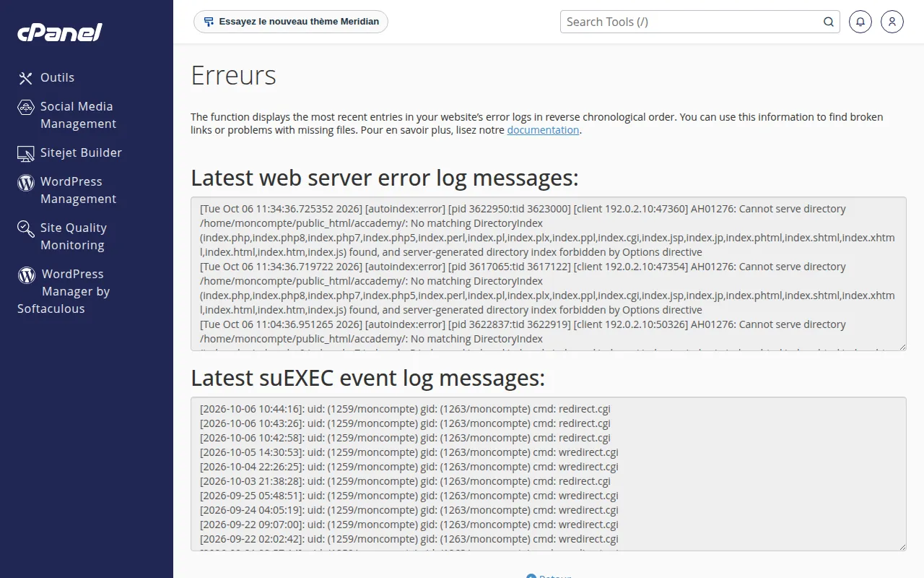Click the Site Quality Monitoring magnifier icon
Viewport: 924px width, 578px height.
point(26,229)
